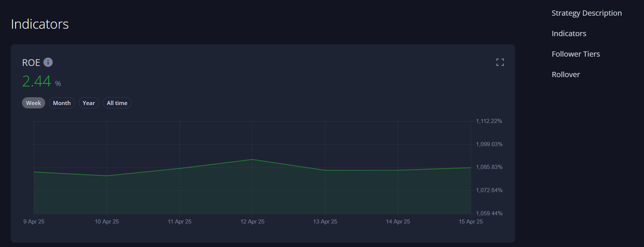Open the Follower Tiers section
644x247 pixels.
(x=575, y=54)
